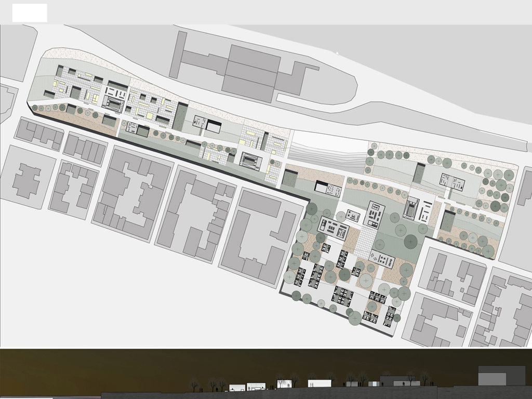
Task: Select the bare tree silhouettes in the elevation
Action: 213,385
